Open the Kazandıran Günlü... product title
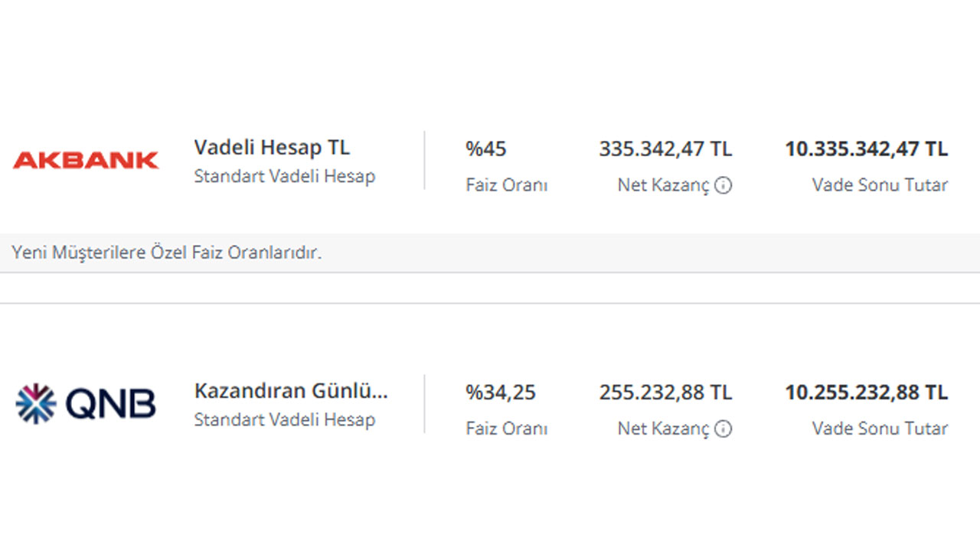 pos(291,391)
